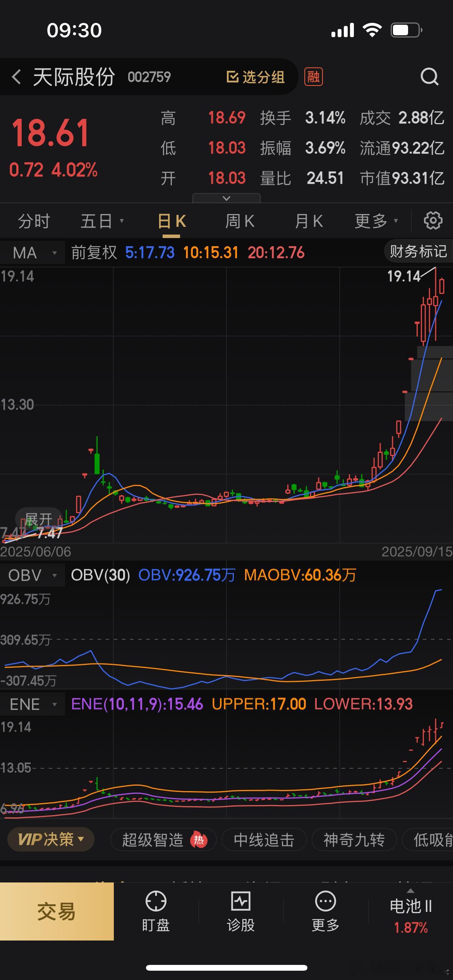Click 展开 expand button on chart

click(x=38, y=519)
